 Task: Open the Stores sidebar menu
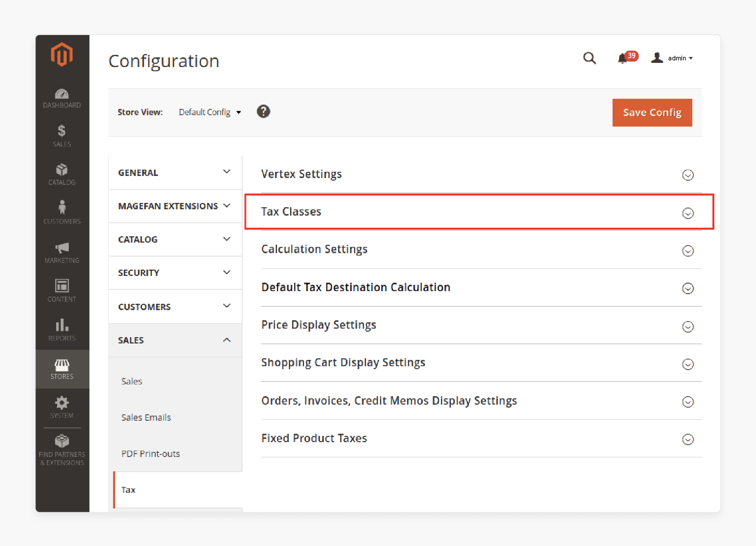coord(62,369)
